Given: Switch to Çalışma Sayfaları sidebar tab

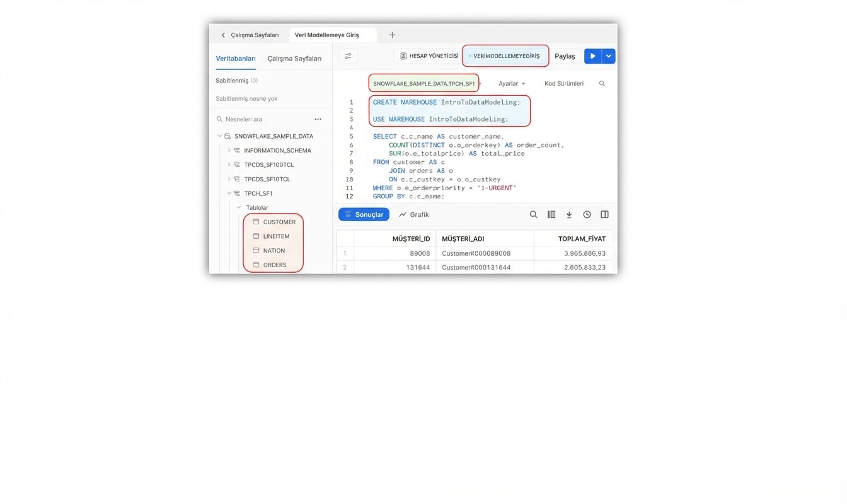Looking at the screenshot, I should click(x=294, y=59).
